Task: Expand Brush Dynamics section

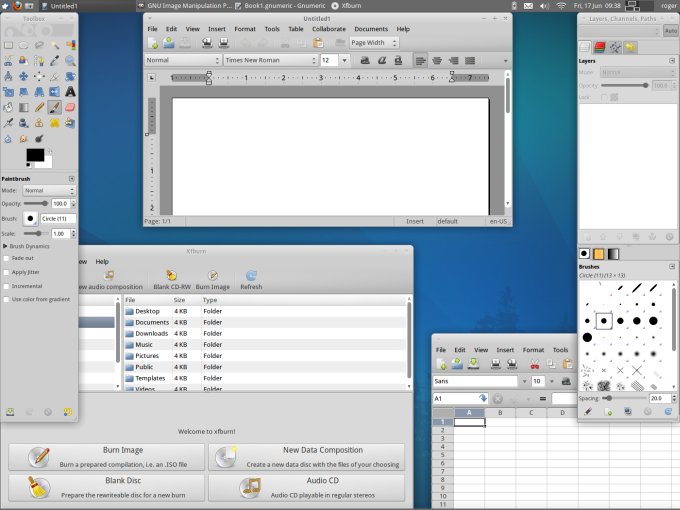Action: click(x=5, y=246)
